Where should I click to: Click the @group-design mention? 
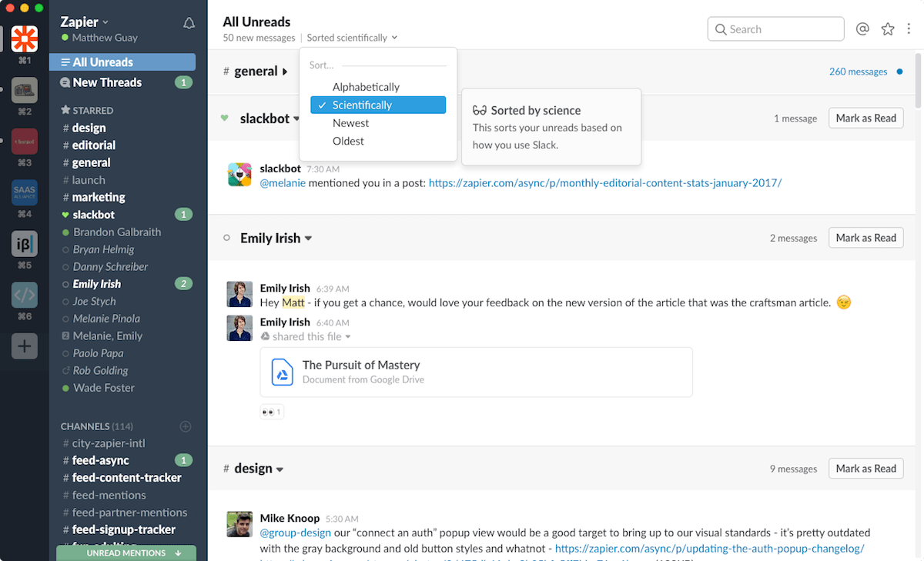(x=295, y=533)
